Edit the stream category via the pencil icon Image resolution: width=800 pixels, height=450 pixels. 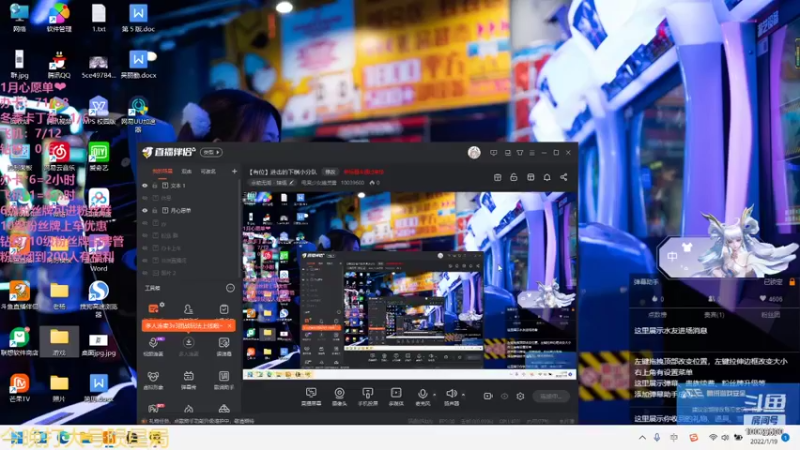tap(292, 182)
